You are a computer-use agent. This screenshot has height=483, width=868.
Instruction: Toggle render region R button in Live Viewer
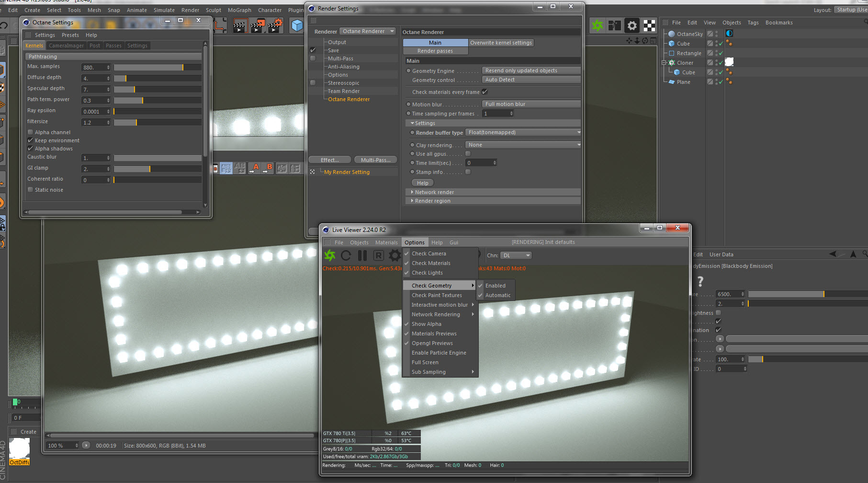(379, 255)
